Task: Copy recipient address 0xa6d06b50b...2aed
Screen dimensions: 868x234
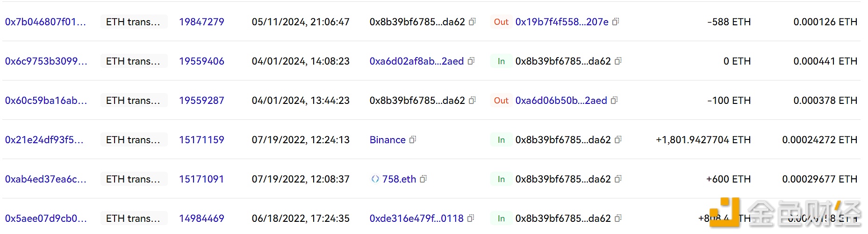Action: (614, 100)
